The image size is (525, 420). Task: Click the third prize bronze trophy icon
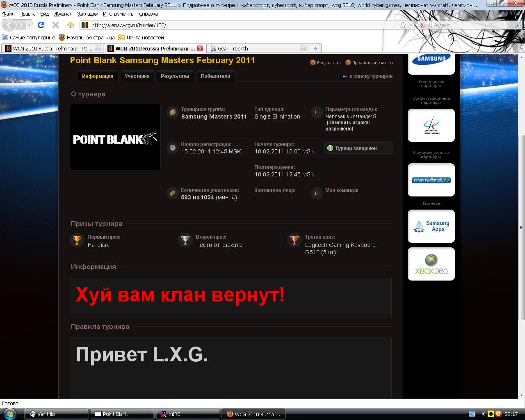[x=294, y=240]
